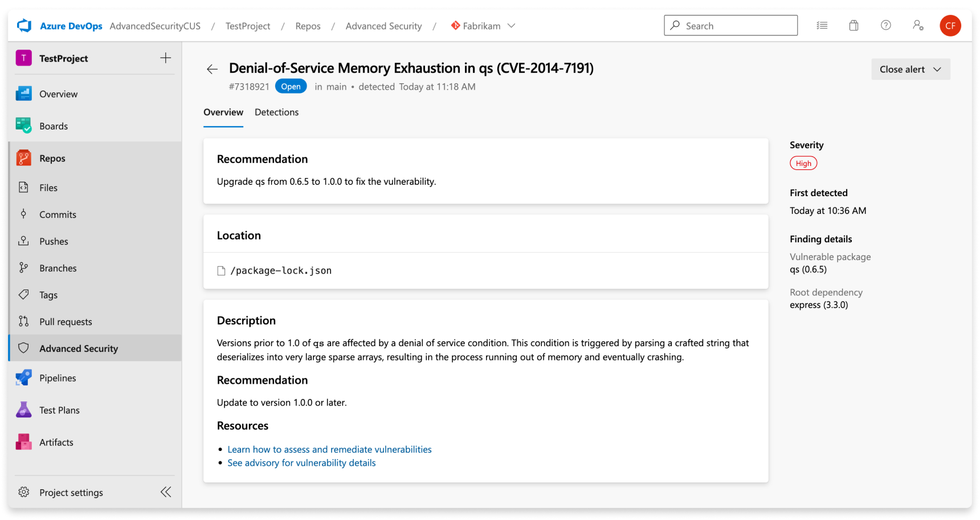Open the work items list icon in header

point(822,25)
